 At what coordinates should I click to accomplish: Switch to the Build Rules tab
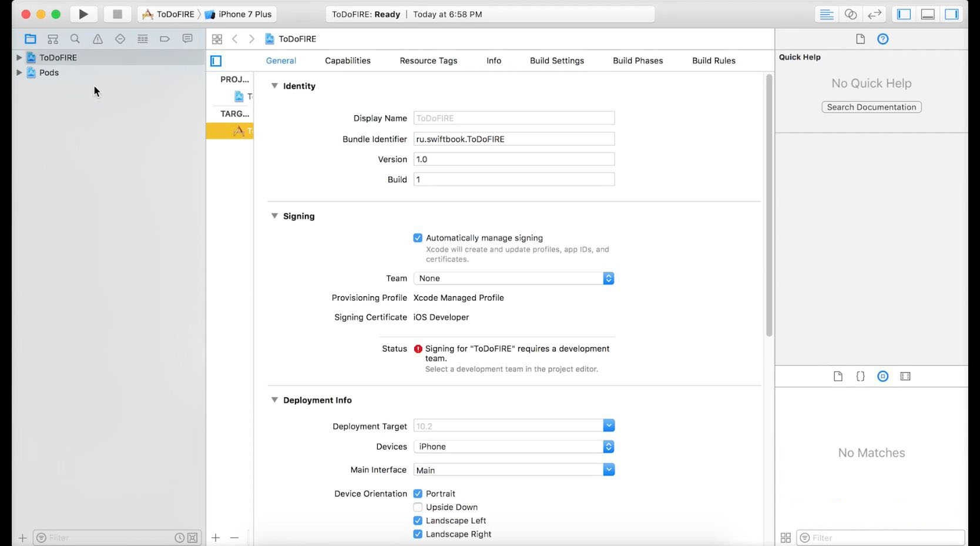[x=714, y=61]
